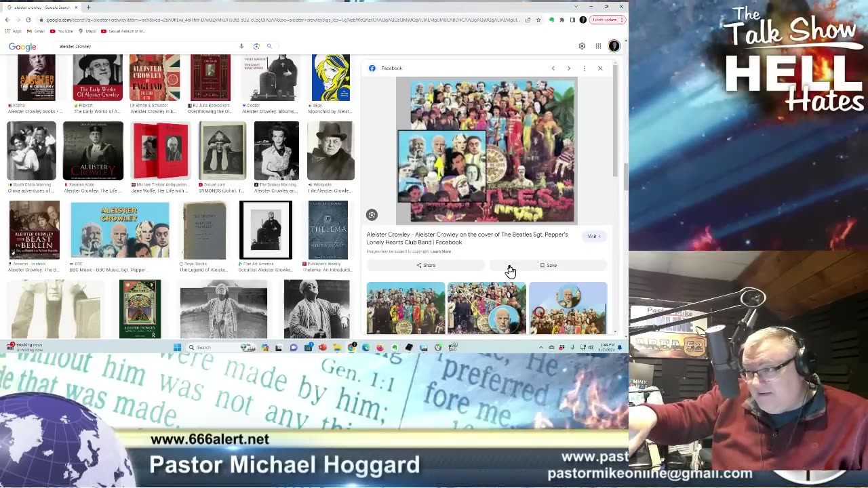This screenshot has width=868, height=488.
Task: Open the Windows Start menu
Action: [x=177, y=348]
